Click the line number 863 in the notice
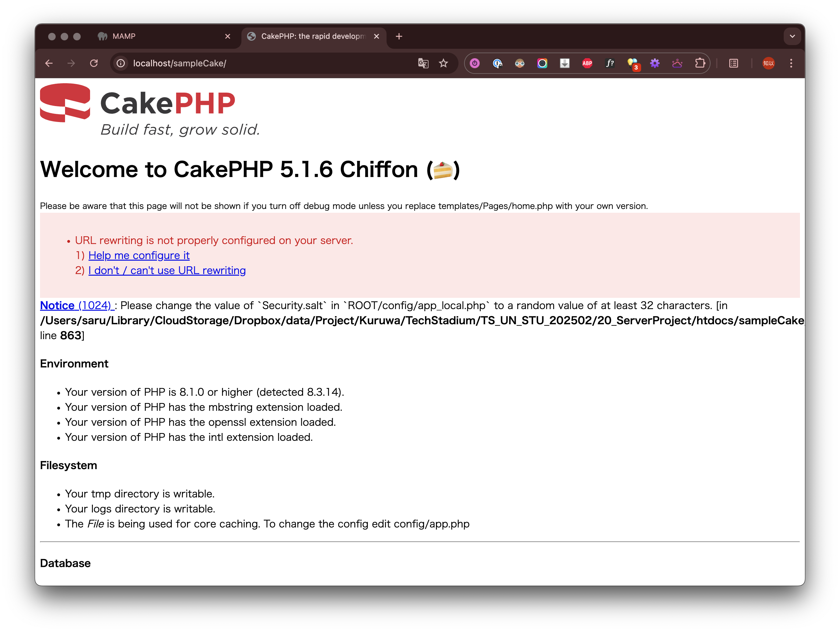The width and height of the screenshot is (840, 632). pyautogui.click(x=71, y=335)
